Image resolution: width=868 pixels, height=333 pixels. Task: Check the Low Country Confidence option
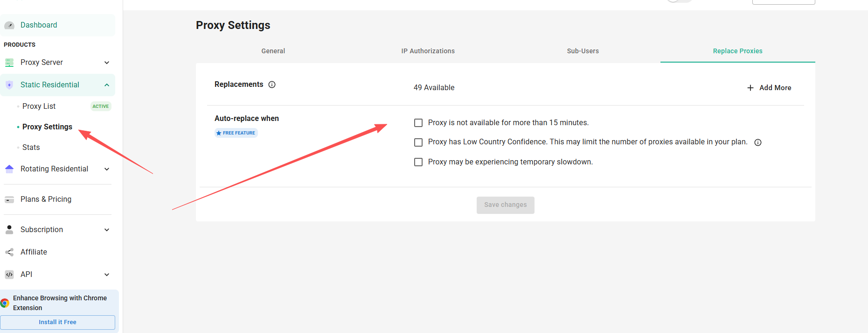(x=418, y=142)
